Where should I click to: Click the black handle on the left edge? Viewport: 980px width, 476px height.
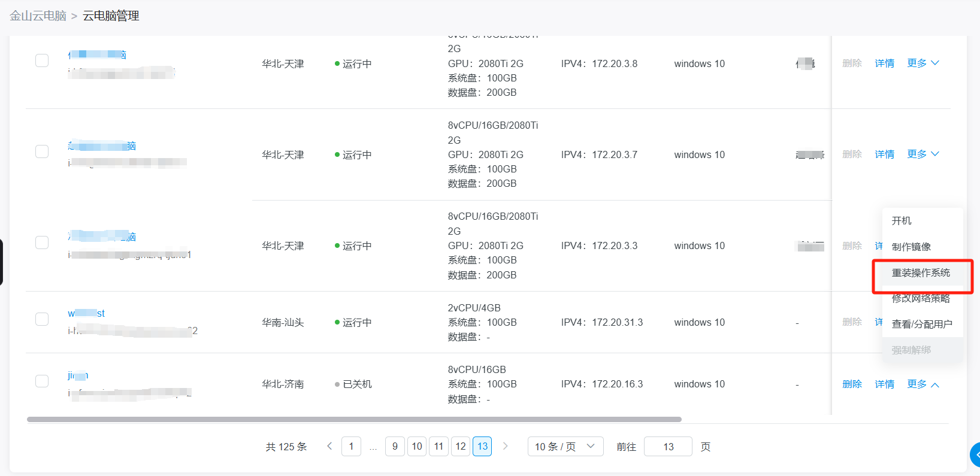pos(2,262)
